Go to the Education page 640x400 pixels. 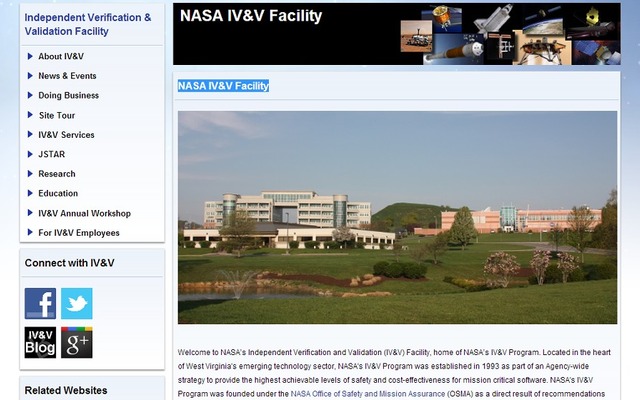(x=58, y=193)
